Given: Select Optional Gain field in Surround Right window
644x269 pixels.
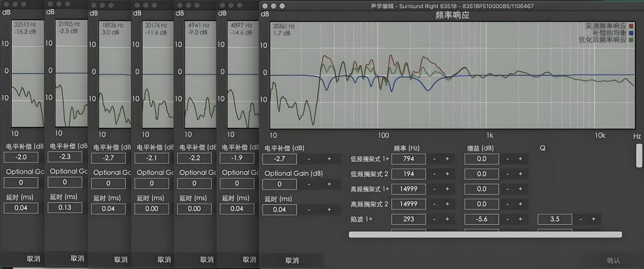Looking at the screenshot, I should point(279,184).
